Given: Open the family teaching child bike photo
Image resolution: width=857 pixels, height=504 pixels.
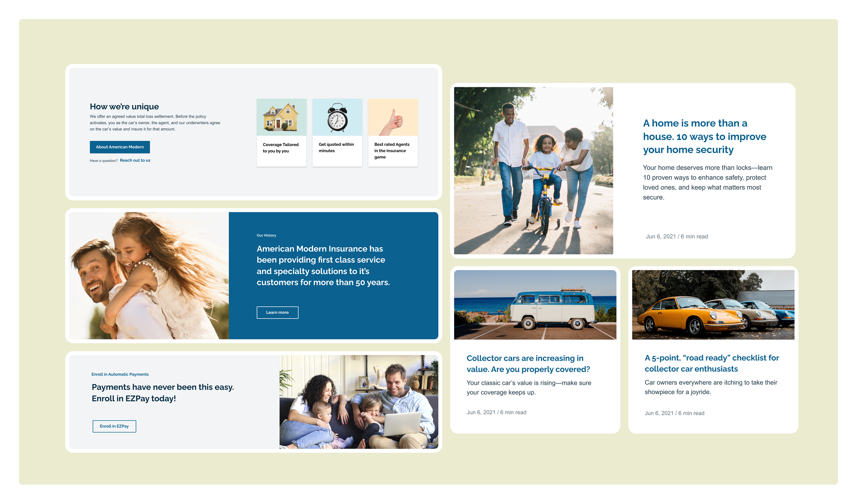Looking at the screenshot, I should [x=533, y=170].
